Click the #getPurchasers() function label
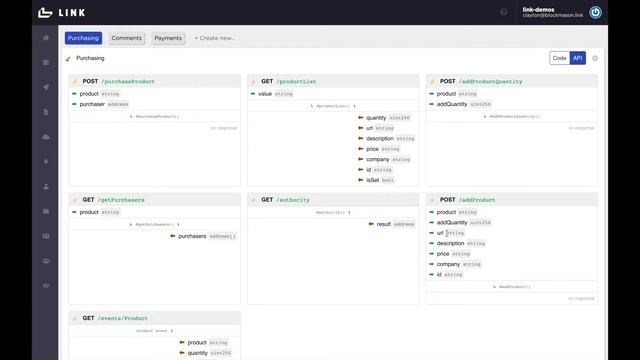Viewport: 640px width, 360px height. [x=154, y=224]
